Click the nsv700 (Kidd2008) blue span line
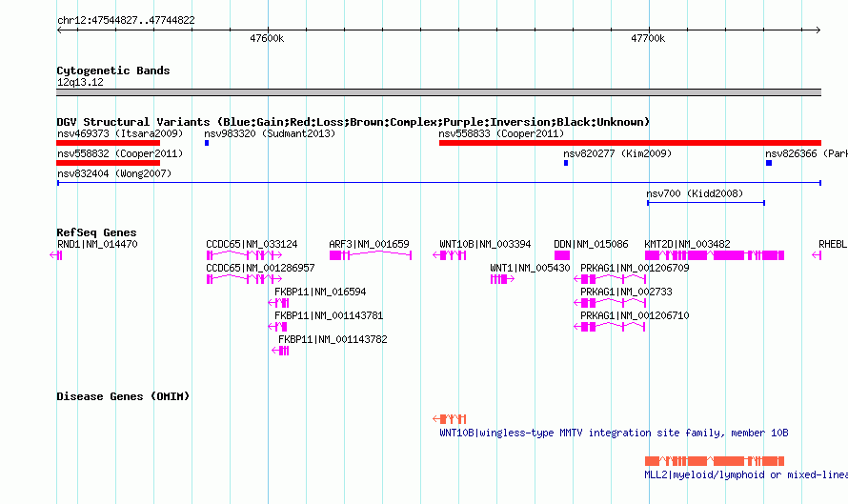The height and width of the screenshot is (504, 848). [706, 203]
